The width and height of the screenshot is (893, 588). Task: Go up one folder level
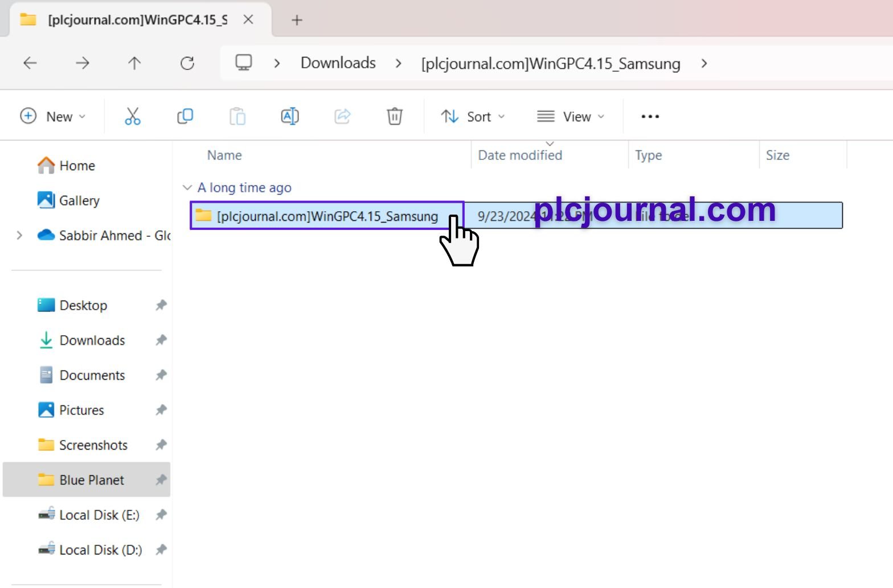(x=134, y=63)
